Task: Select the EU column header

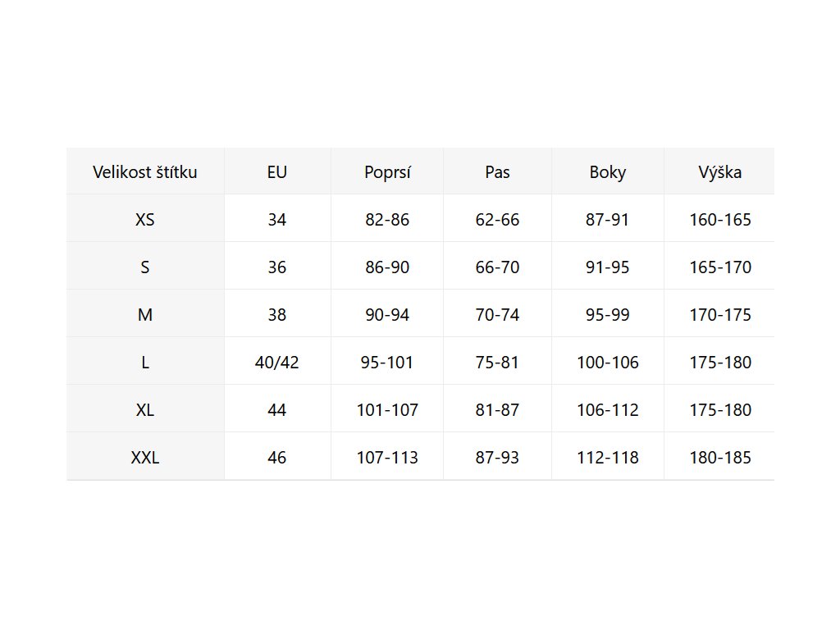Action: tap(277, 172)
